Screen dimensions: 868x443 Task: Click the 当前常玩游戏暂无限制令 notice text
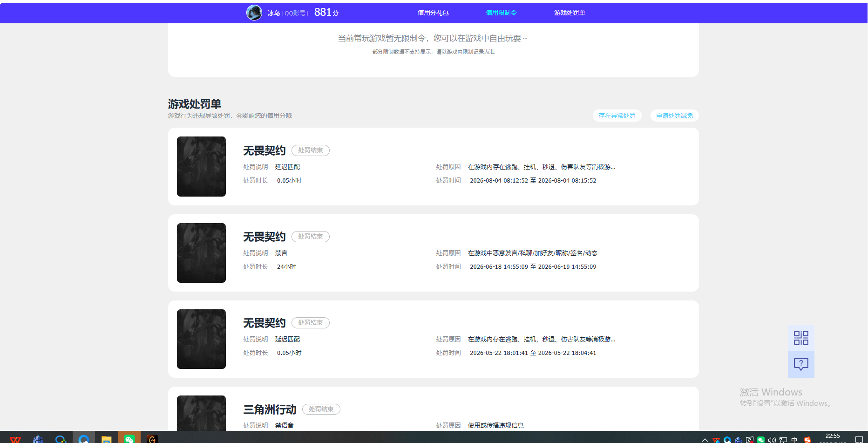433,38
